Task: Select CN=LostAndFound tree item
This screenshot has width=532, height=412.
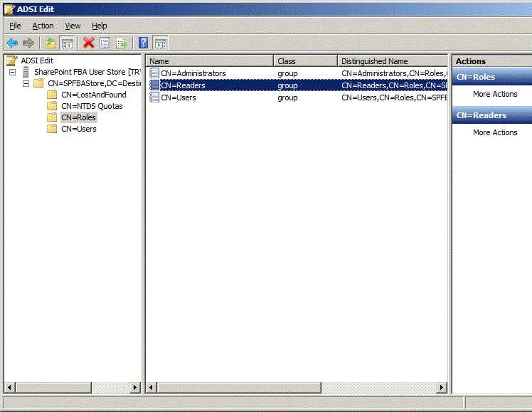Action: (94, 95)
